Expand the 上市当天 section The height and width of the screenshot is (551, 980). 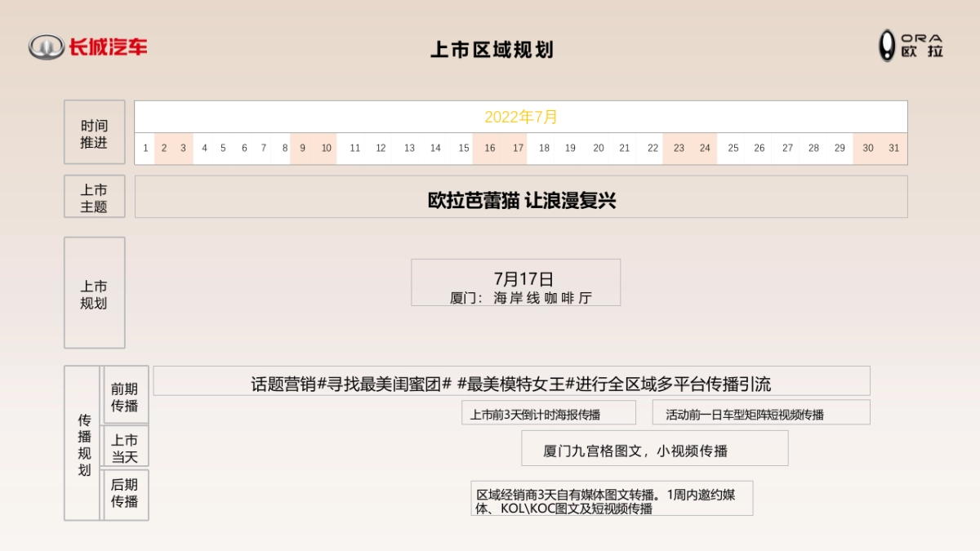127,445
